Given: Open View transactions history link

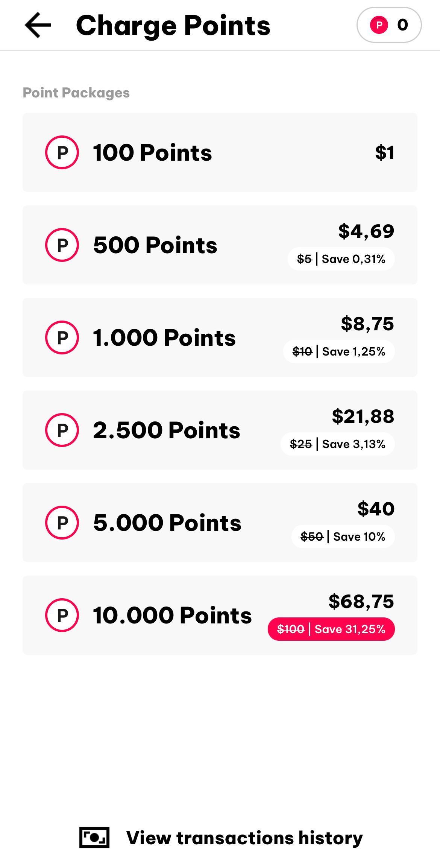Looking at the screenshot, I should pos(244,838).
